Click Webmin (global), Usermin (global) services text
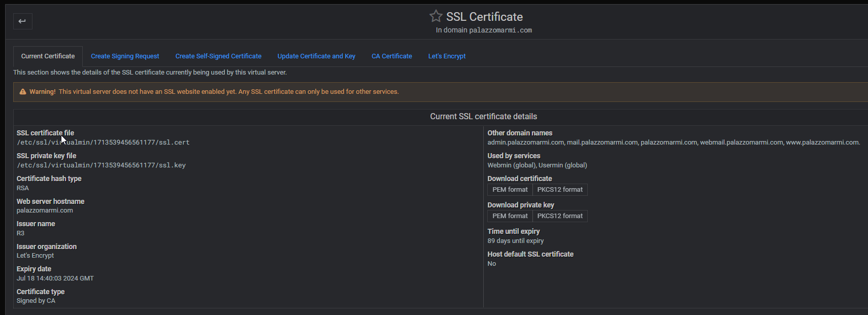 [537, 165]
